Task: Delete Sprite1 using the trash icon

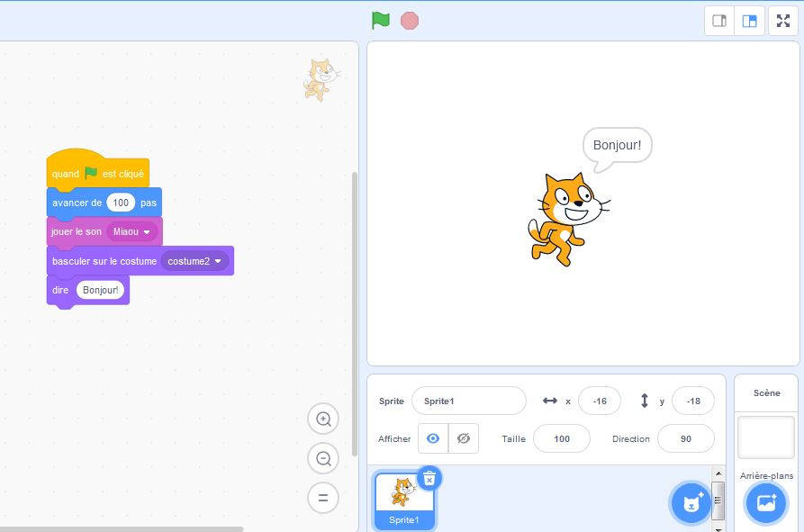Action: click(x=428, y=478)
